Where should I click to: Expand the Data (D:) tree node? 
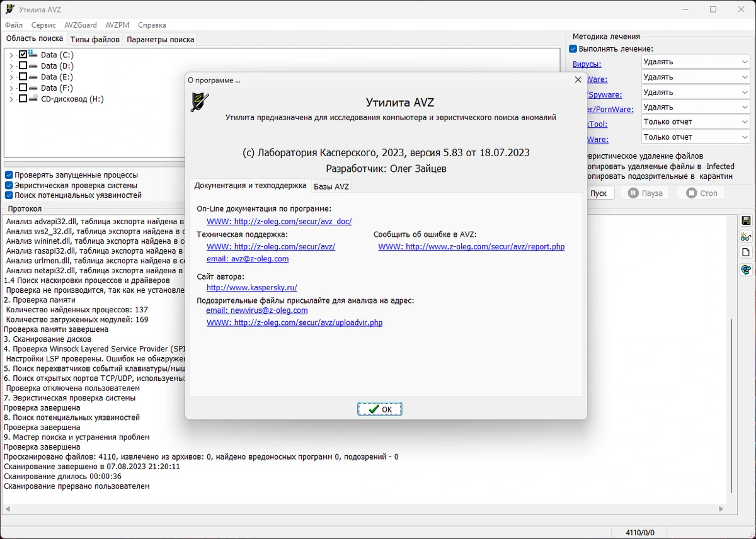click(11, 66)
